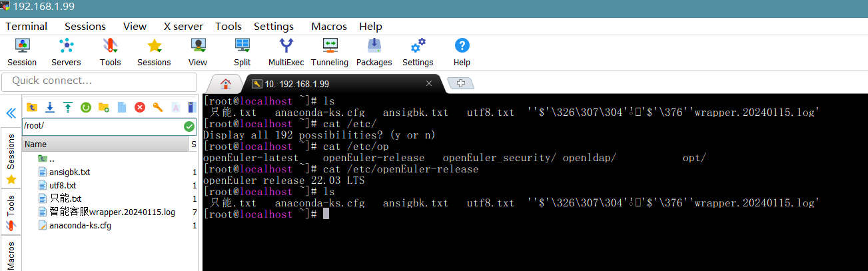
Task: Click the MultiExec toolbar icon
Action: coord(286,52)
